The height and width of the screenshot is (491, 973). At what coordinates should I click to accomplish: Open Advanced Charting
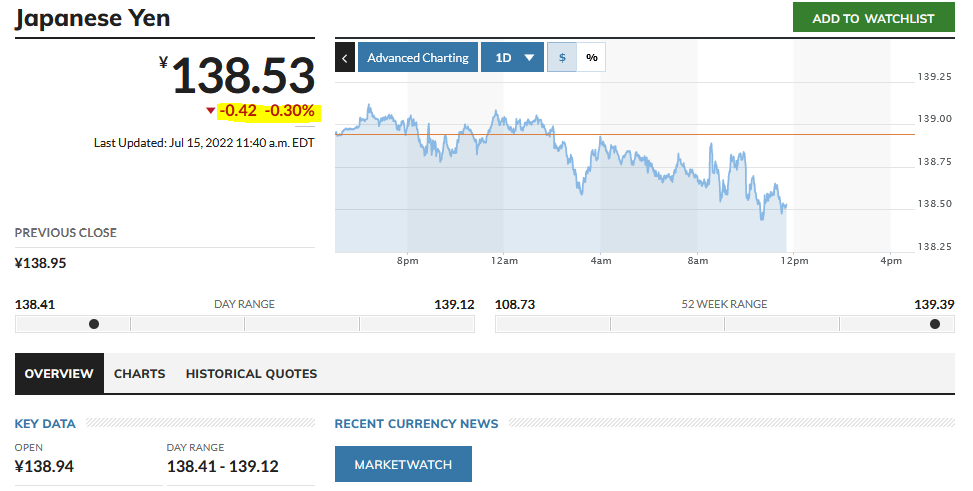pyautogui.click(x=418, y=58)
